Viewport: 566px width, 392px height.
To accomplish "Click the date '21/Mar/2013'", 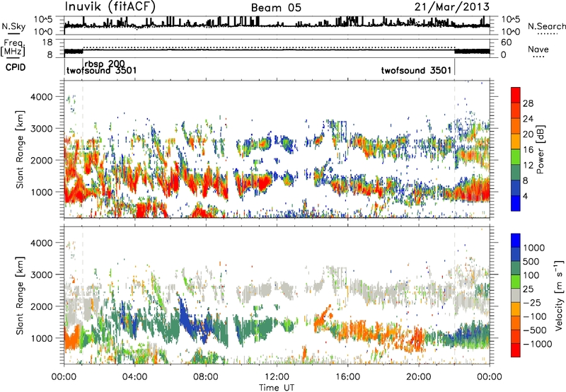I will coord(452,7).
